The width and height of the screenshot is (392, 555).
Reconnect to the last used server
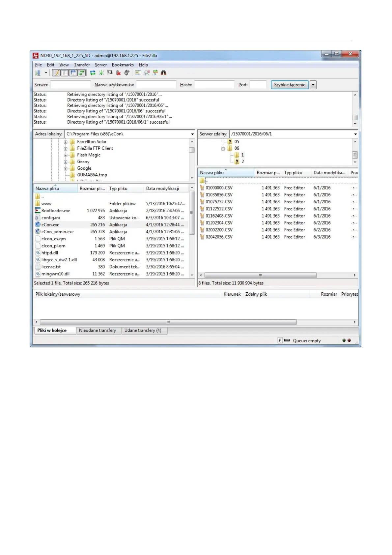(x=127, y=73)
